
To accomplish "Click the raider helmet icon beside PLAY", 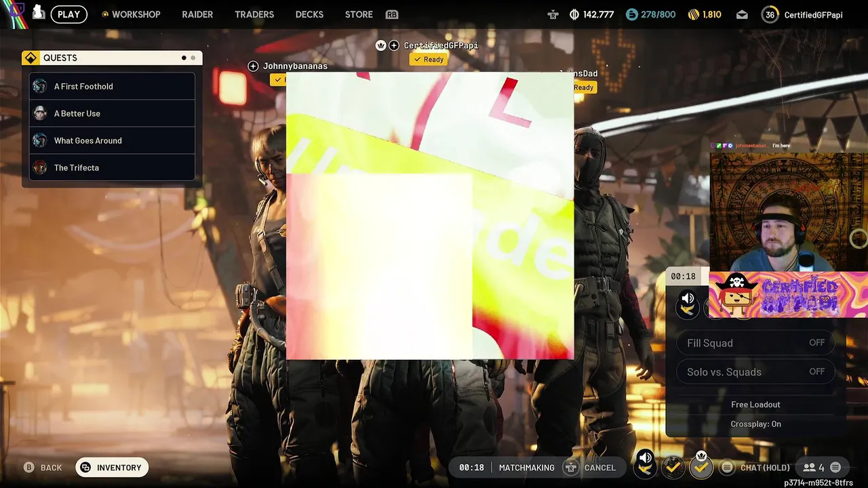I will point(39,13).
